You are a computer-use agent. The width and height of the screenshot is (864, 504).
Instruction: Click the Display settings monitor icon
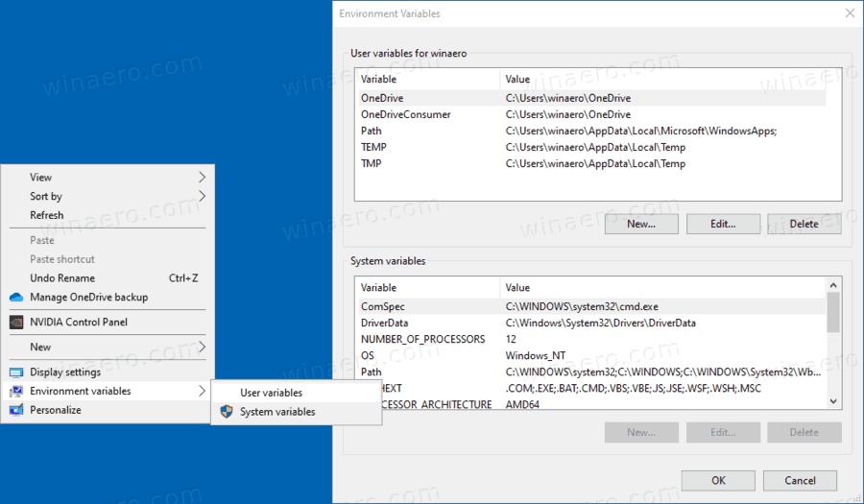(15, 372)
